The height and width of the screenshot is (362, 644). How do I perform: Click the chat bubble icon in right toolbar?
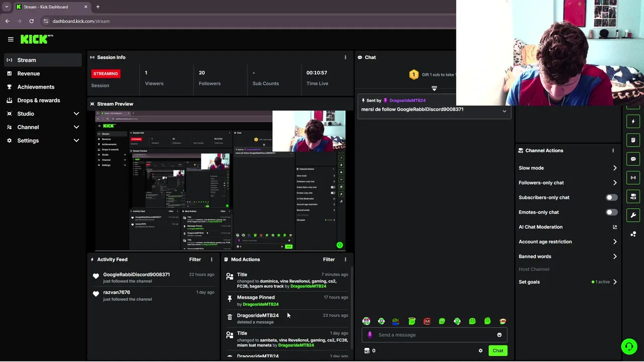point(633,159)
